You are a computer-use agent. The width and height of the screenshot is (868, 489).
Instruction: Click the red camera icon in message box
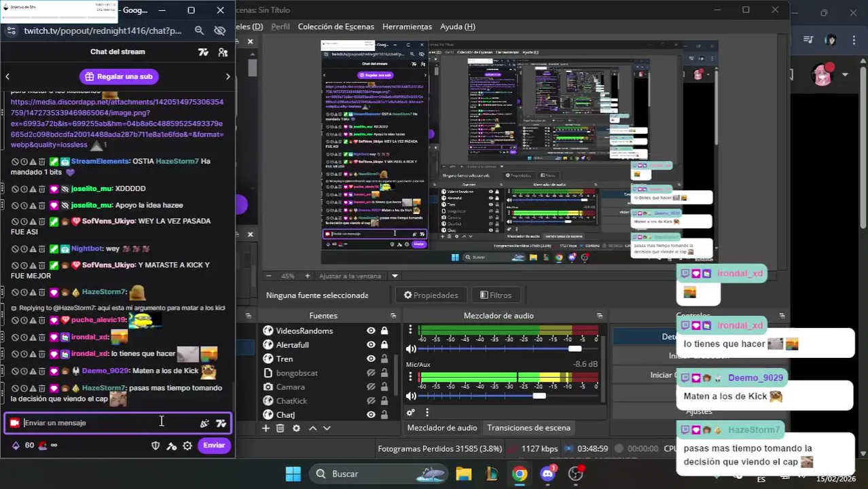(x=14, y=423)
